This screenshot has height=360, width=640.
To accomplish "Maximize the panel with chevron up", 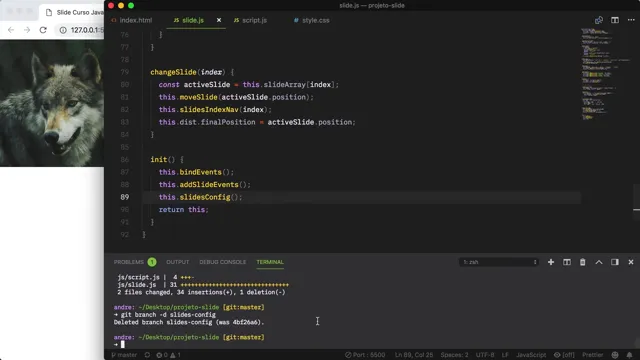I will tap(599, 262).
